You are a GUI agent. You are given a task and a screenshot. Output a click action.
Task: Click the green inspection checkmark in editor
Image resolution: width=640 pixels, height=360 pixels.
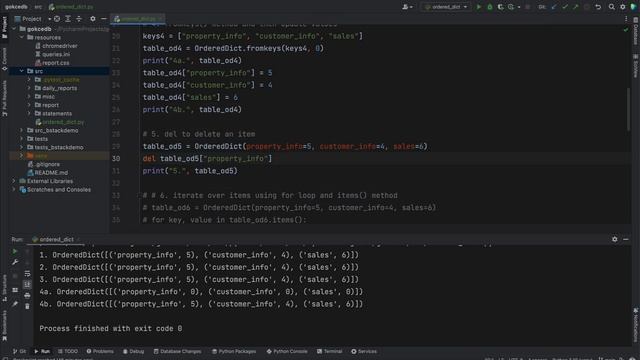point(626,30)
